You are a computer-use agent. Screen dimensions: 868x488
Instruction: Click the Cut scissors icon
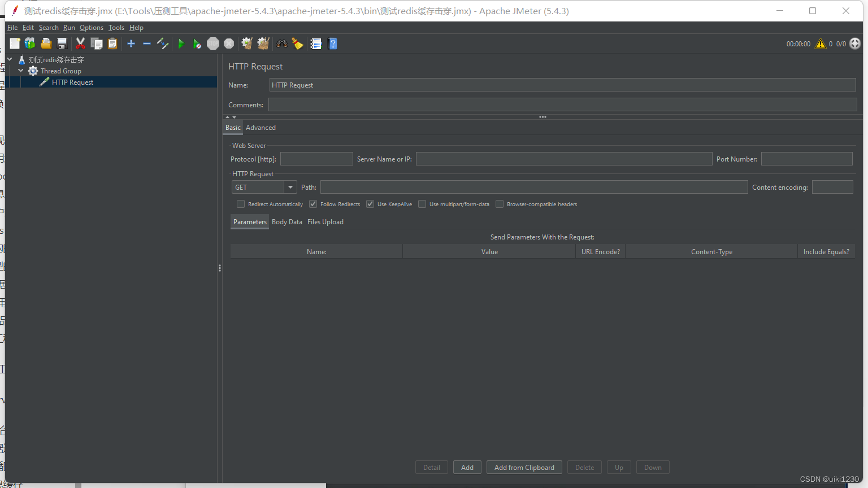pos(80,43)
